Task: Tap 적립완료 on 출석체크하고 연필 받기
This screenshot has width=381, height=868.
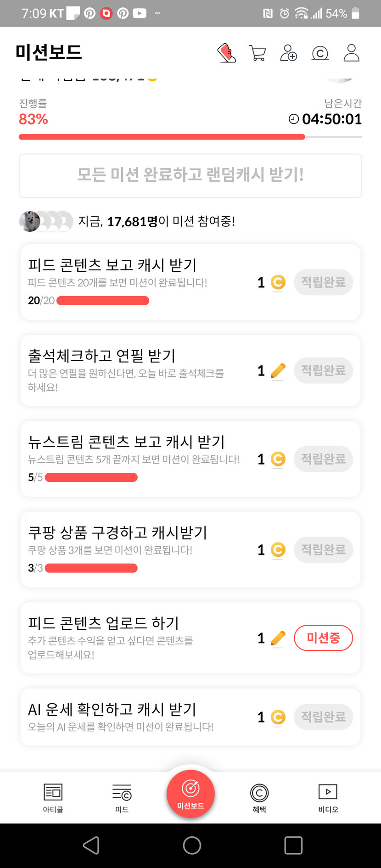Action: coord(323,370)
